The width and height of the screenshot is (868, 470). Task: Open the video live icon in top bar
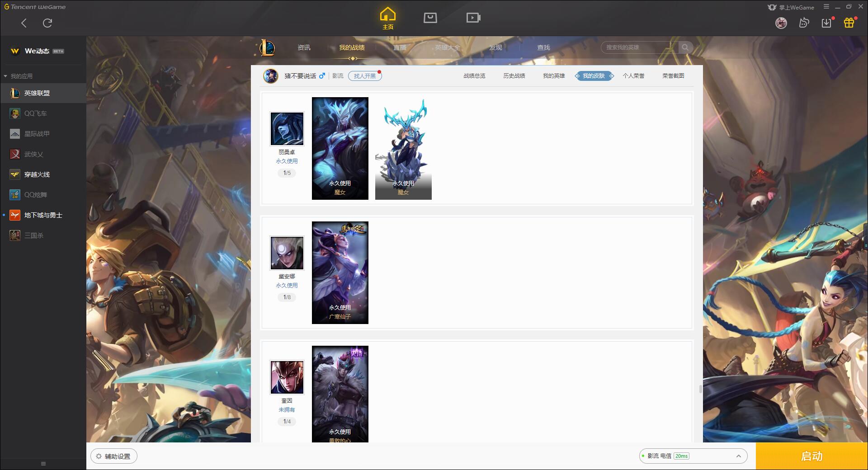coord(473,18)
